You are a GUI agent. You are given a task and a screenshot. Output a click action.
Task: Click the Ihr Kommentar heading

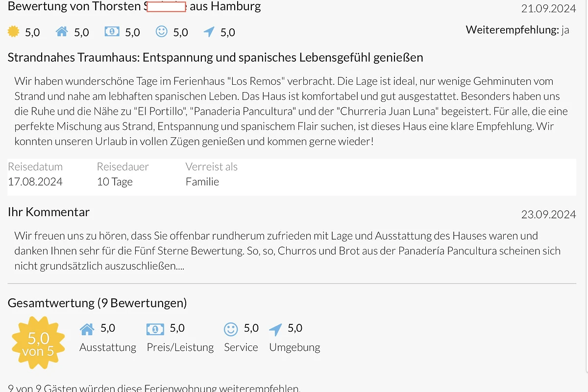pos(49,212)
